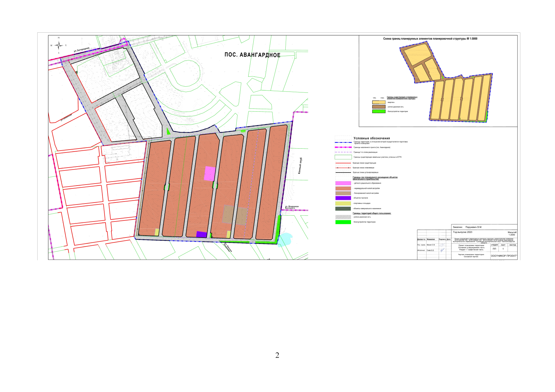The width and height of the screenshot is (555, 392).
Task: Click the pink kindergarten zone on the map
Action: click(210, 173)
